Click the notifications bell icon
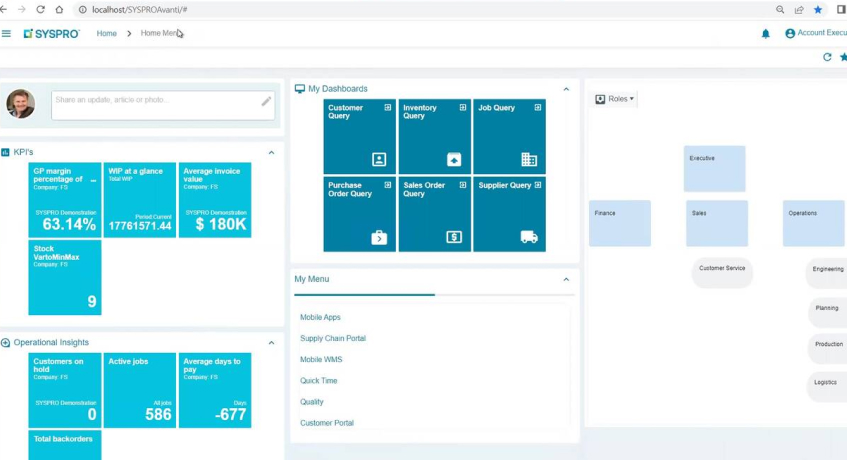The height and width of the screenshot is (460, 847). click(x=766, y=33)
